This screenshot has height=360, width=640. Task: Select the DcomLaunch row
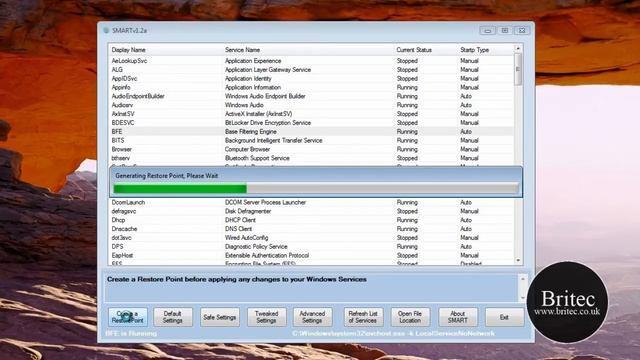311,202
